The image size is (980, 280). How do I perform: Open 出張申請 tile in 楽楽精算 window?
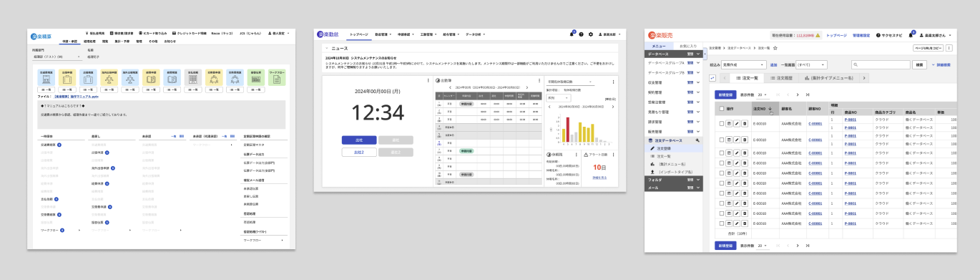(67, 77)
